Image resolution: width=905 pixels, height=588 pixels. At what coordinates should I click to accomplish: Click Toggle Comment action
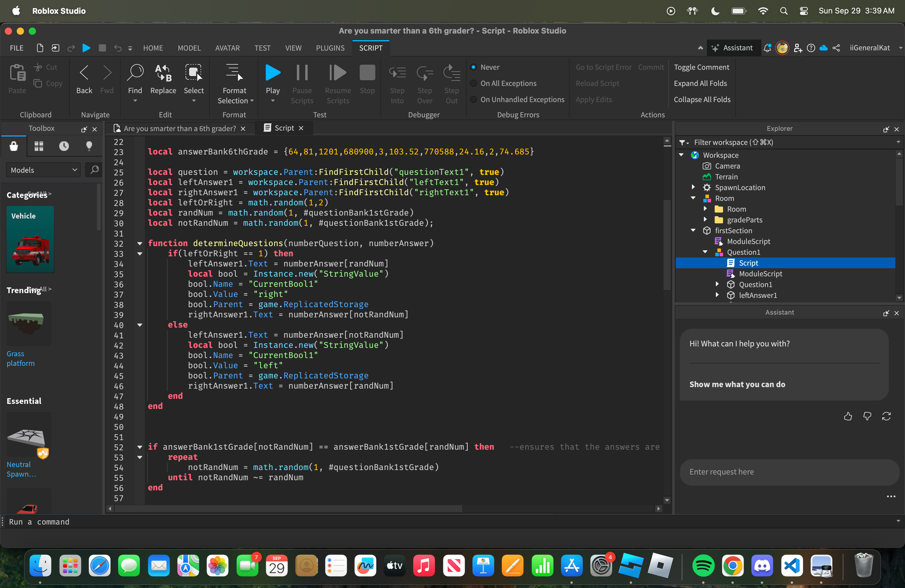tap(701, 67)
